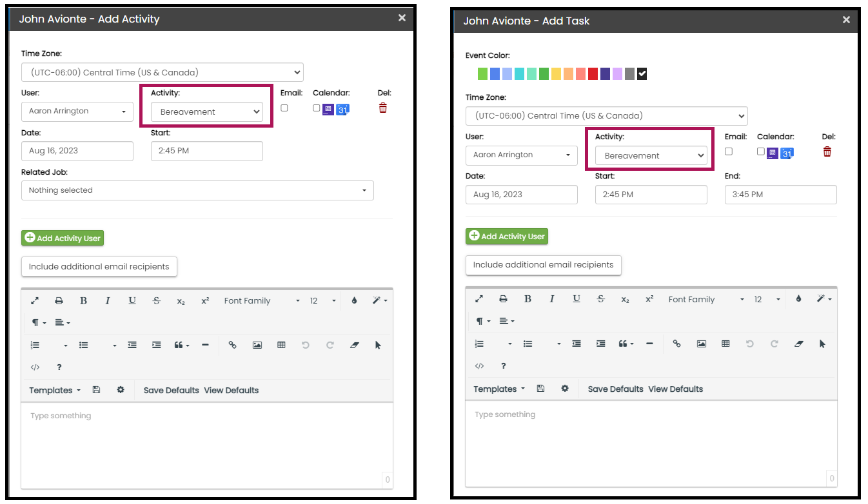Click the Subscript icon in Add Task editor
Screen dimensions: 868x504
coord(625,298)
